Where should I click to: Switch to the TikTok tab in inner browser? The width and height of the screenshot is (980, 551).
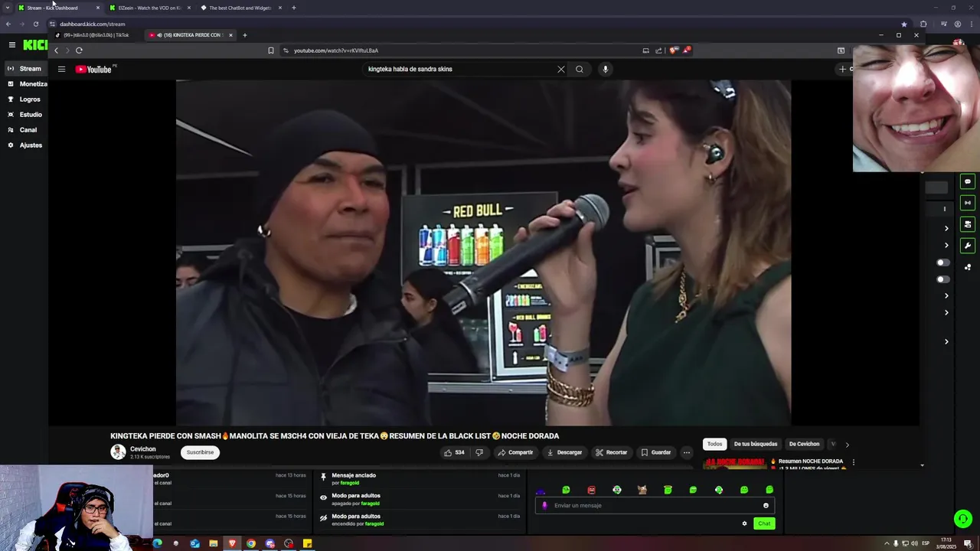click(x=96, y=35)
